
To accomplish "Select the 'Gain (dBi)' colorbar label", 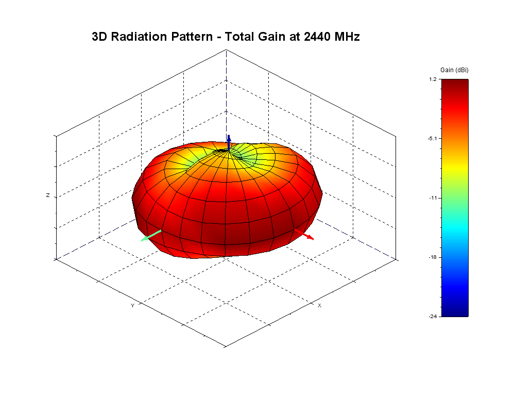I will click(454, 70).
